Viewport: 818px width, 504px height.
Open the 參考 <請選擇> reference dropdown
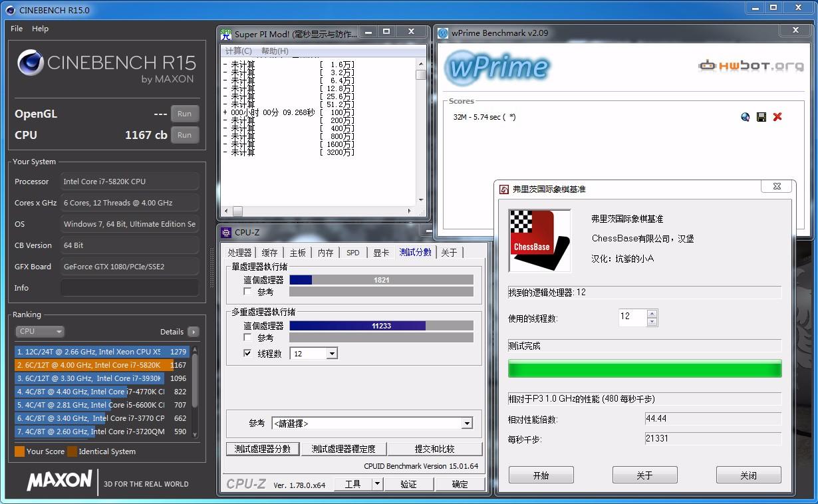pos(467,424)
